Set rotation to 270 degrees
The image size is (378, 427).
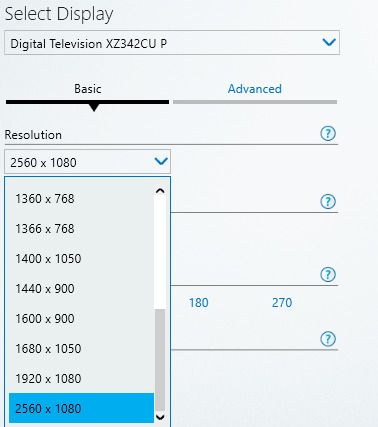pyautogui.click(x=282, y=303)
